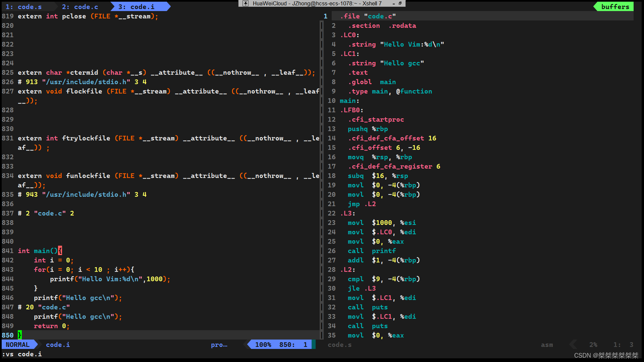Click 'movl $1000, %esi' instruction

pos(382,223)
